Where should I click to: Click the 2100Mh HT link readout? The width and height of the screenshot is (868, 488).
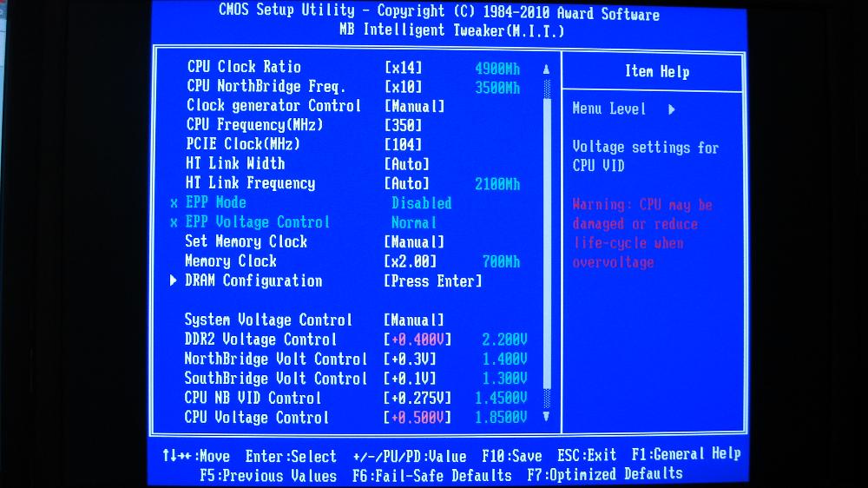[497, 184]
